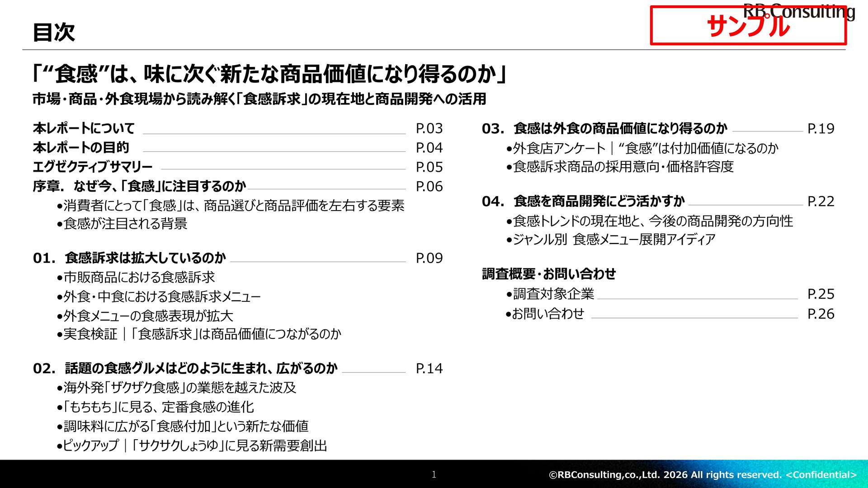Click the 調査対象企業 bullet
This screenshot has width=868, height=488.
click(x=550, y=294)
